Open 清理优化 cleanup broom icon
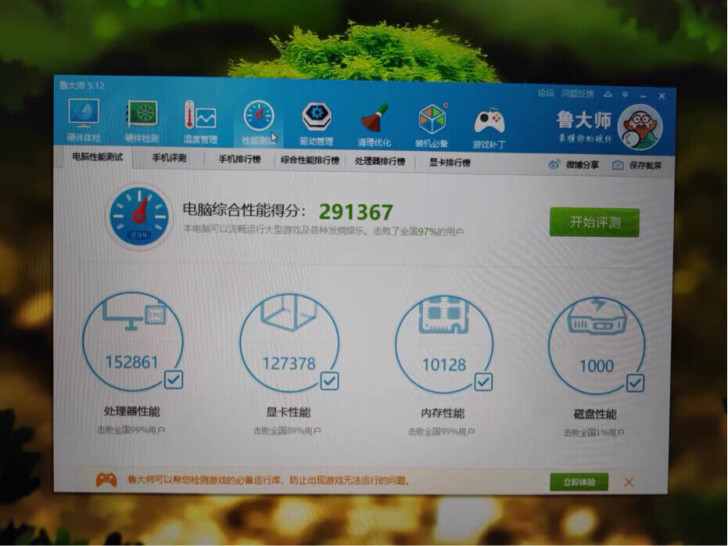 tap(374, 118)
